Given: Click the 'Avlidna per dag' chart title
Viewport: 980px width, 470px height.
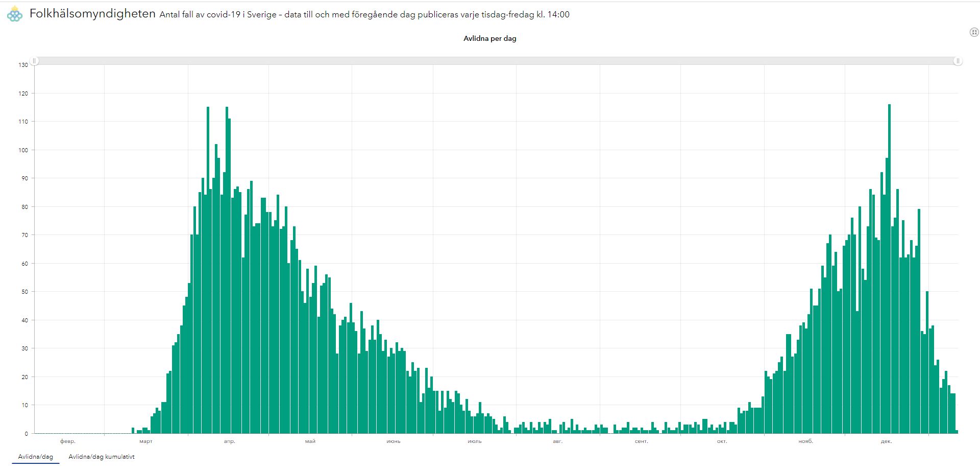Looking at the screenshot, I should [489, 38].
